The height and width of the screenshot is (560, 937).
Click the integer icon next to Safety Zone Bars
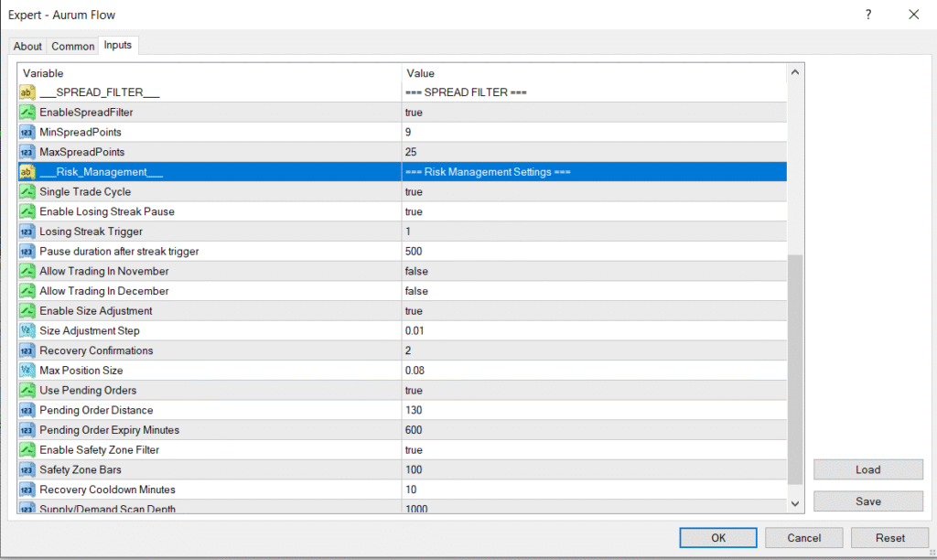coord(27,470)
